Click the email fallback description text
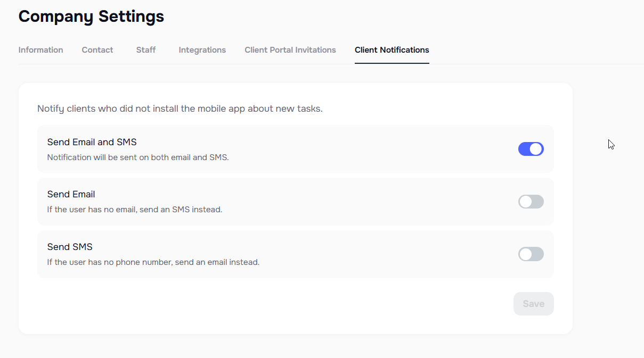644x358 pixels. point(152,262)
